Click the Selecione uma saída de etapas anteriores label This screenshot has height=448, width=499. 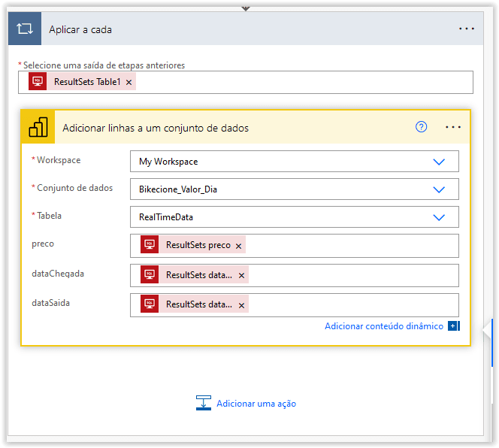(104, 65)
